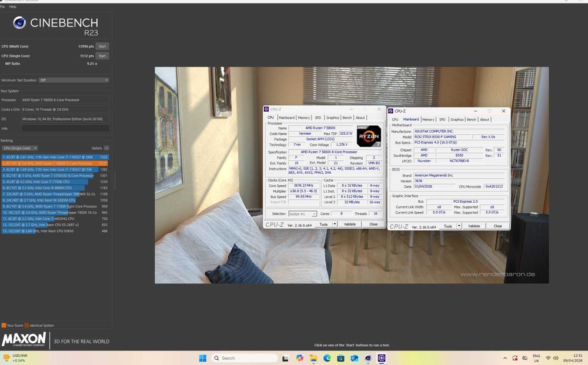This screenshot has width=588, height=365.
Task: Open File Explorer from the taskbar
Action: pyautogui.click(x=313, y=359)
